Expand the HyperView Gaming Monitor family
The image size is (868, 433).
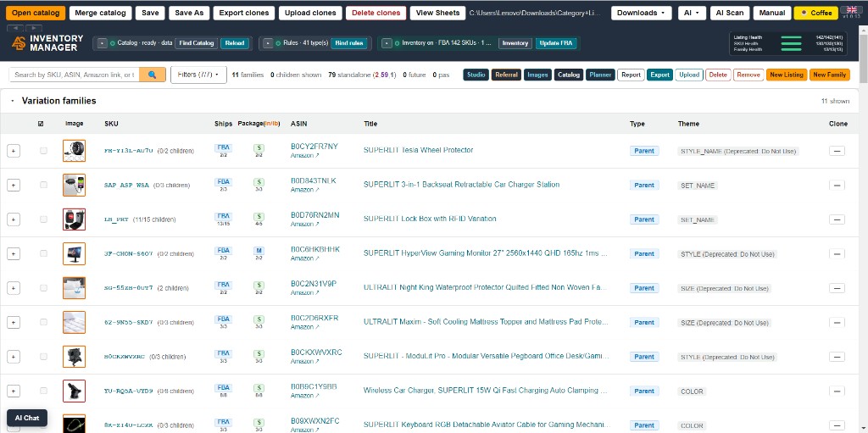coord(14,253)
